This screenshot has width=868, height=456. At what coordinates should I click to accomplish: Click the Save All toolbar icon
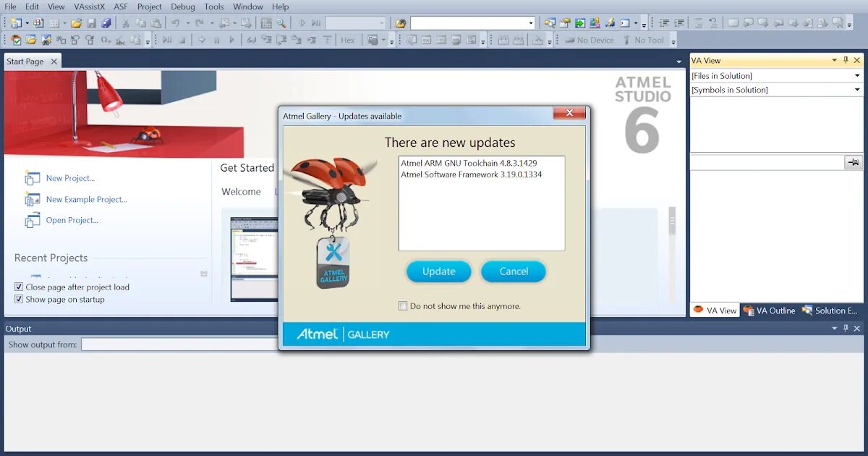click(x=106, y=23)
